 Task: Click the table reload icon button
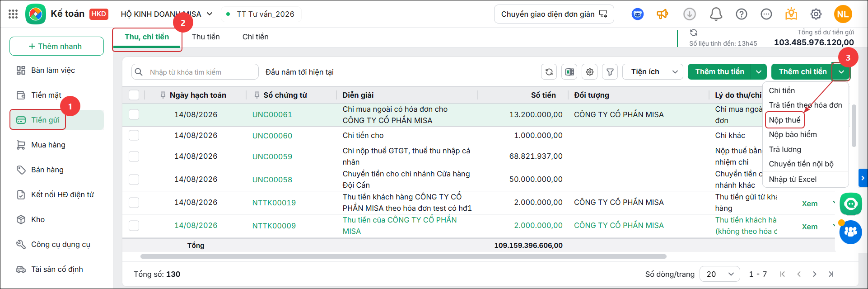click(x=549, y=72)
